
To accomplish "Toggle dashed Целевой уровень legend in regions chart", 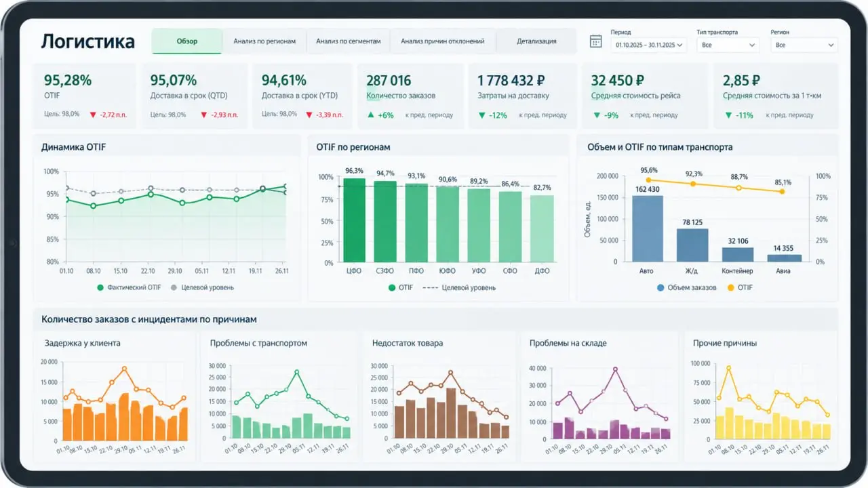I will point(459,287).
